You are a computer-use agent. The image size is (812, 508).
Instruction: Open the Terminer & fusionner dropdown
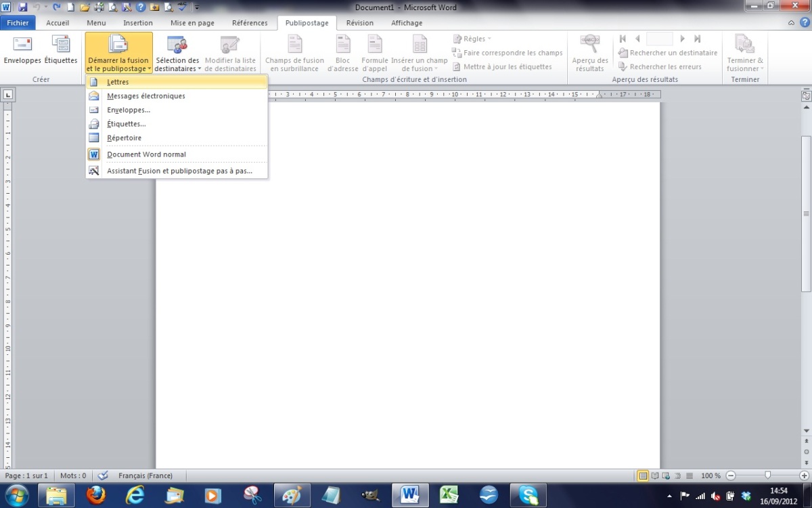coord(745,53)
